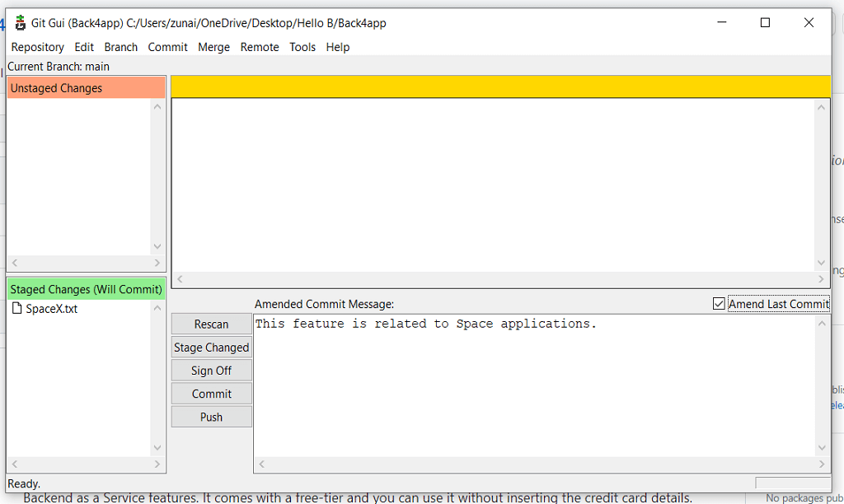The image size is (844, 504).
Task: Click the up arrow of Staged Changes scrollbar
Action: [157, 308]
